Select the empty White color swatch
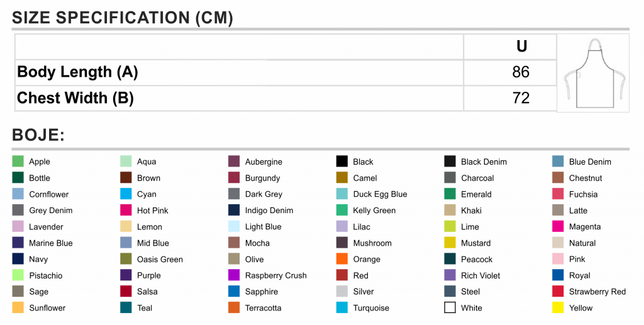 coord(450,307)
